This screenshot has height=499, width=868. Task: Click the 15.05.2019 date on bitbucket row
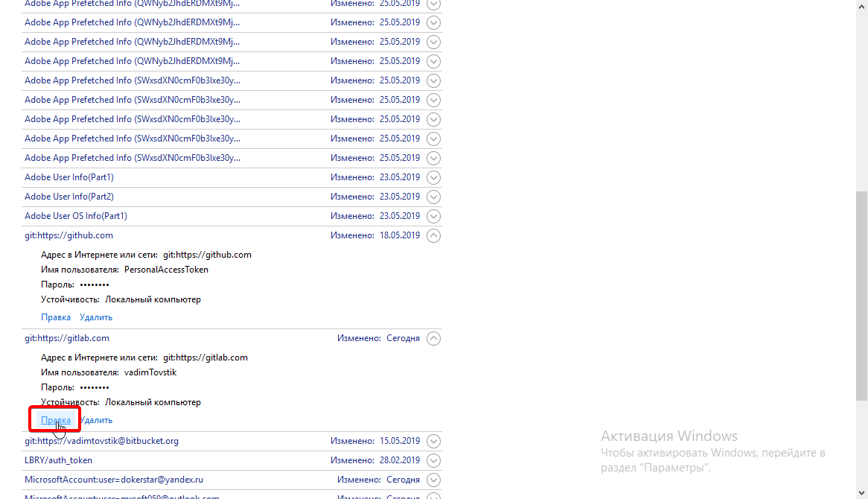point(400,441)
